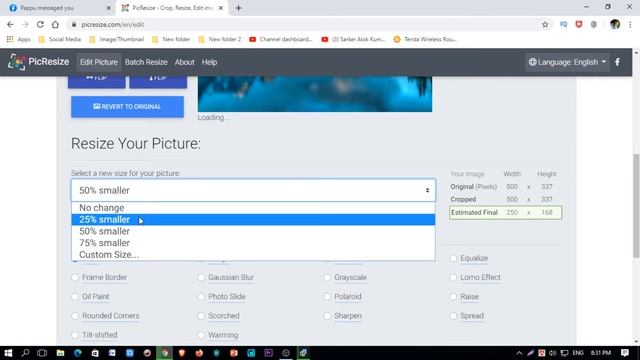
Task: Select the Tilt-shifted effect
Action: [x=75, y=335]
